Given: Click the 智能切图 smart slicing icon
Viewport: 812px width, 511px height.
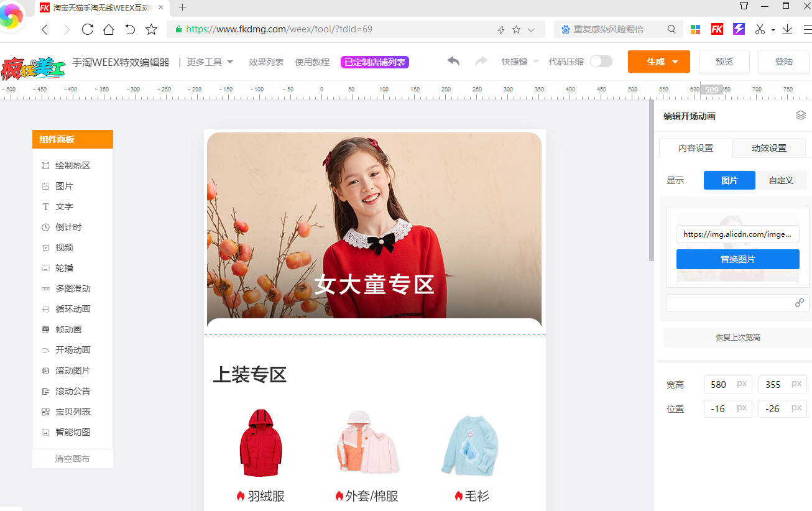Looking at the screenshot, I should 45,432.
